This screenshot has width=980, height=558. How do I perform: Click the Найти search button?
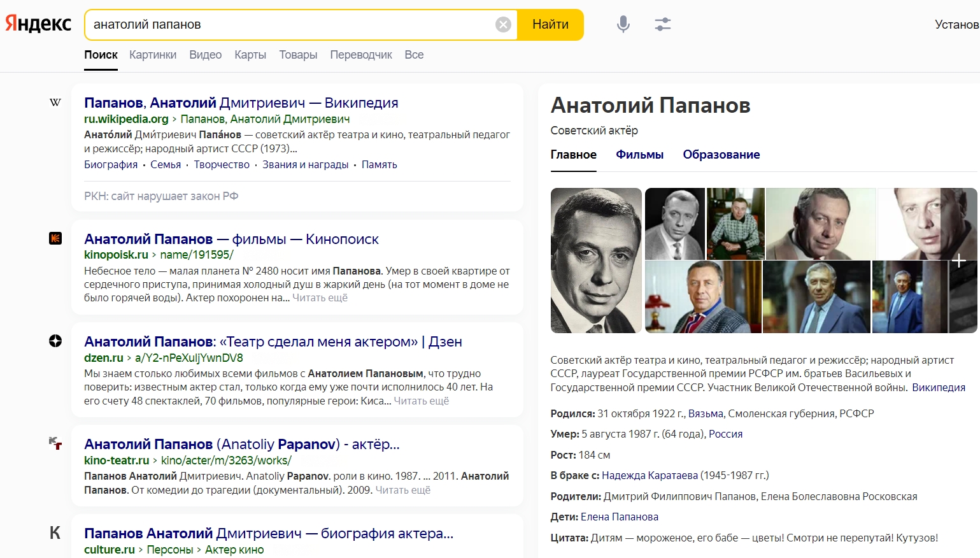(550, 24)
